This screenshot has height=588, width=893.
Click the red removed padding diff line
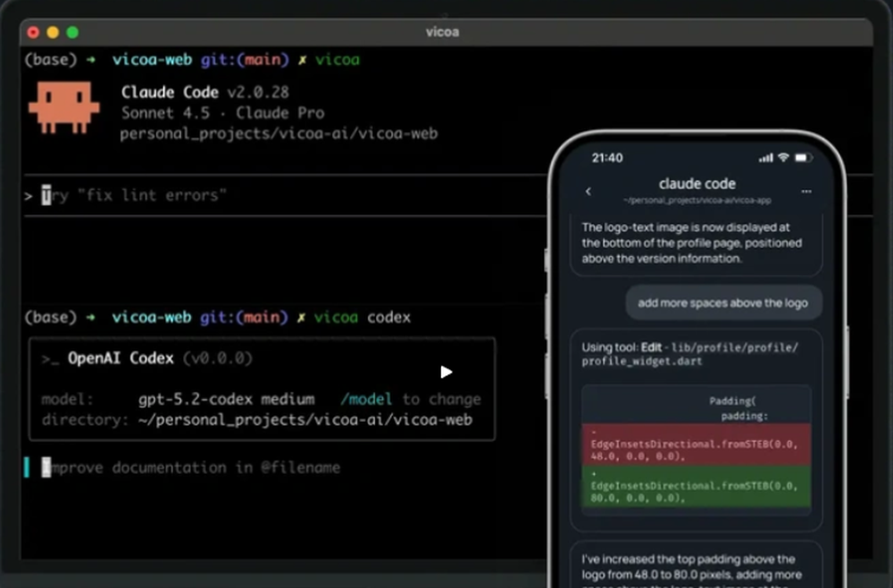pyautogui.click(x=696, y=446)
